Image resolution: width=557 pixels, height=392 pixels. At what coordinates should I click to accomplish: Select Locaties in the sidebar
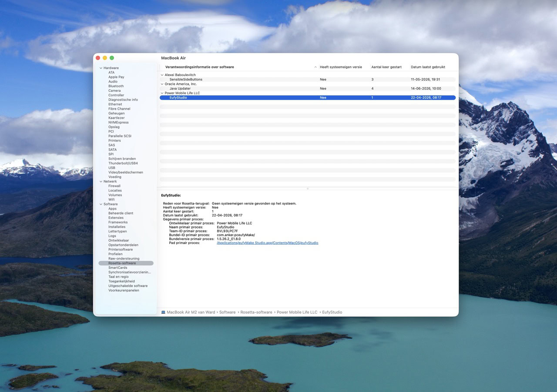click(115, 191)
